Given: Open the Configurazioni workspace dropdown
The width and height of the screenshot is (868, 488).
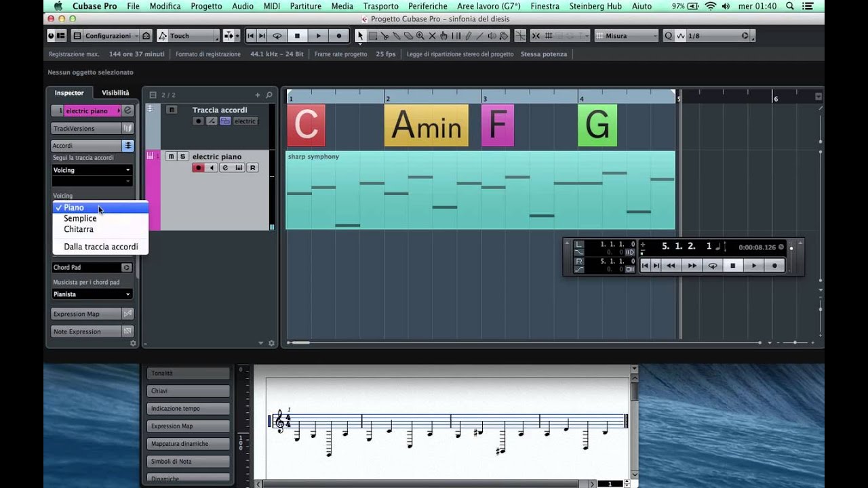Looking at the screenshot, I should point(106,35).
